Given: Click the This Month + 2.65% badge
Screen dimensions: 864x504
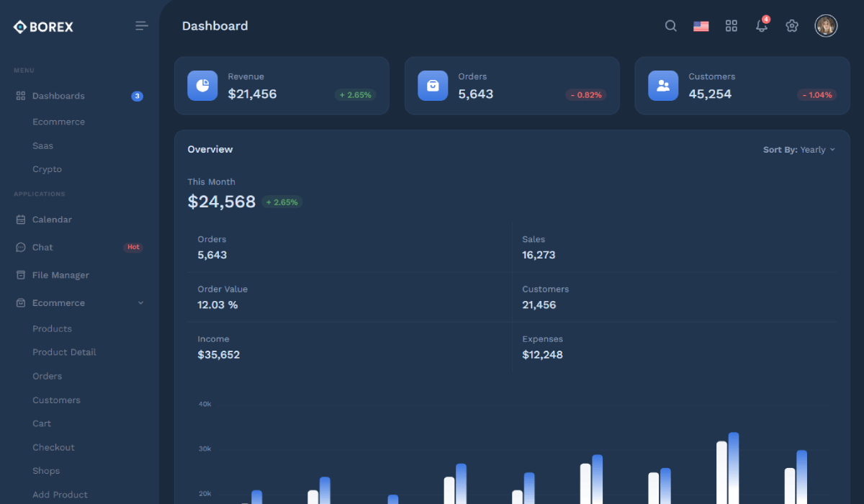Looking at the screenshot, I should (282, 202).
